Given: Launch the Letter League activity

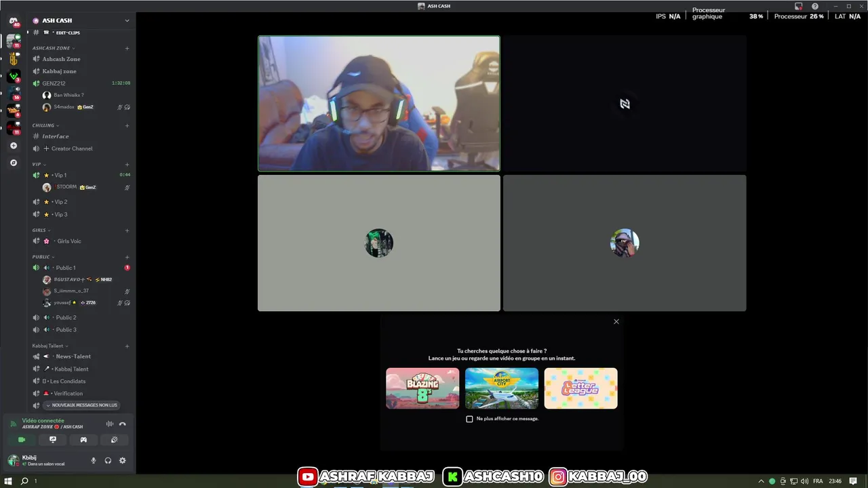Looking at the screenshot, I should [580, 388].
